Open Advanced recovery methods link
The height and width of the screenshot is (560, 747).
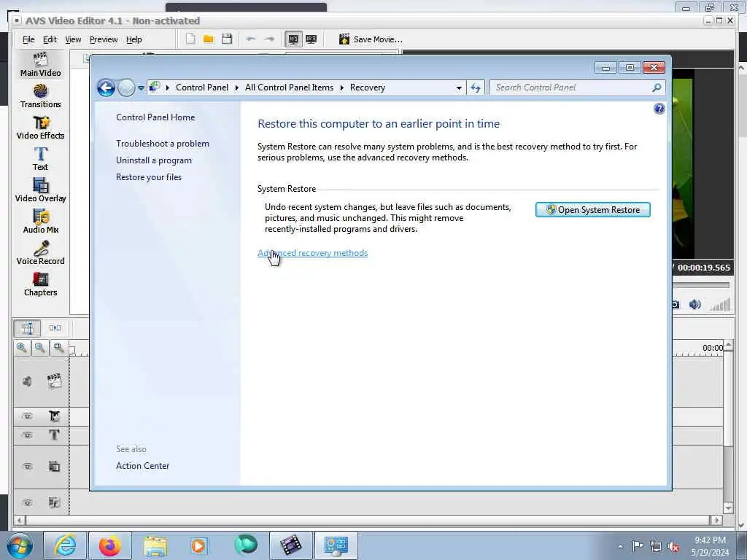tap(312, 253)
